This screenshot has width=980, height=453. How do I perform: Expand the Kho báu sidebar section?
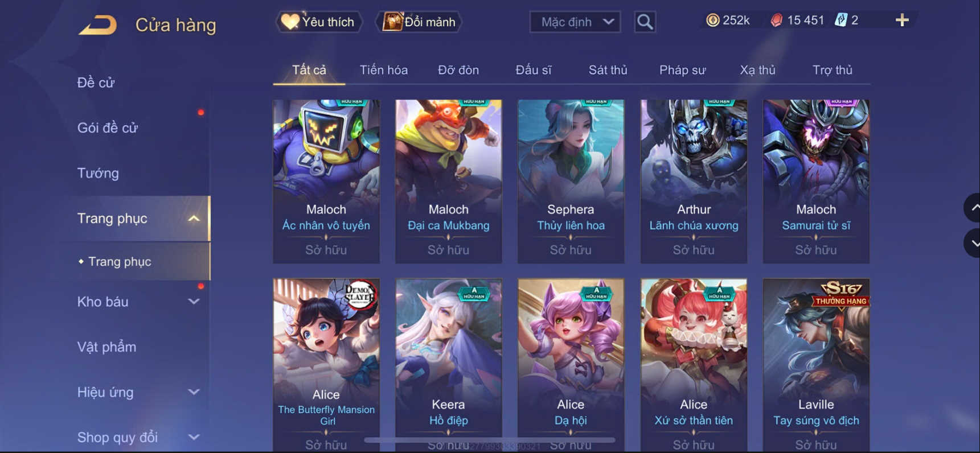pos(194,302)
